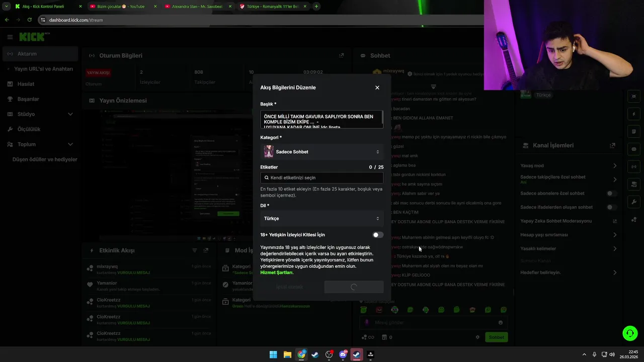
Task: Go to Hasılat in sidebar
Action: [40, 84]
